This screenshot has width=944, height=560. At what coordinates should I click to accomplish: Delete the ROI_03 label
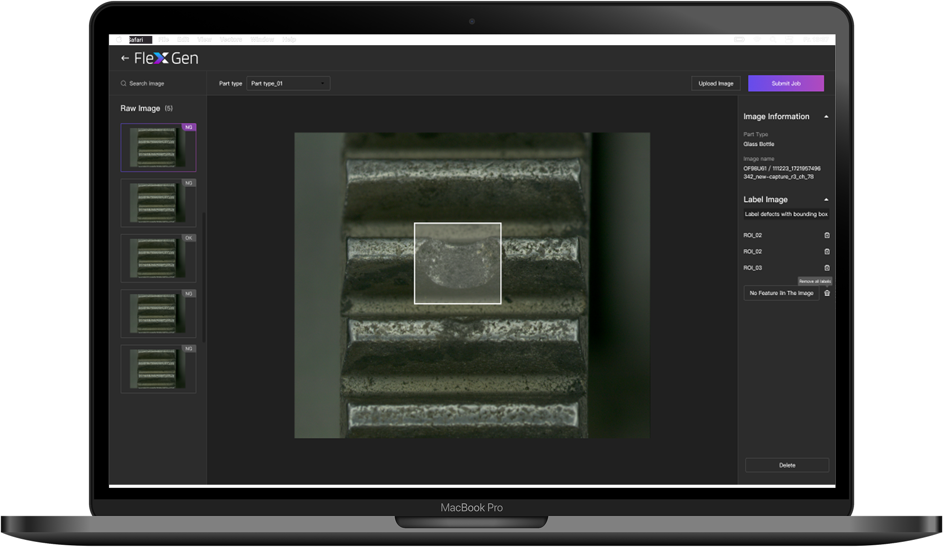pyautogui.click(x=827, y=268)
